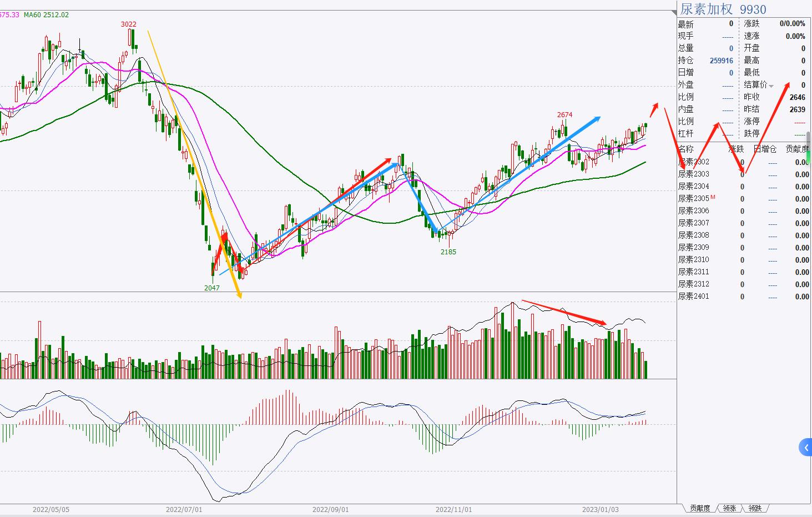
Task: Click the 尿素2309 contract row
Action: pos(693,248)
